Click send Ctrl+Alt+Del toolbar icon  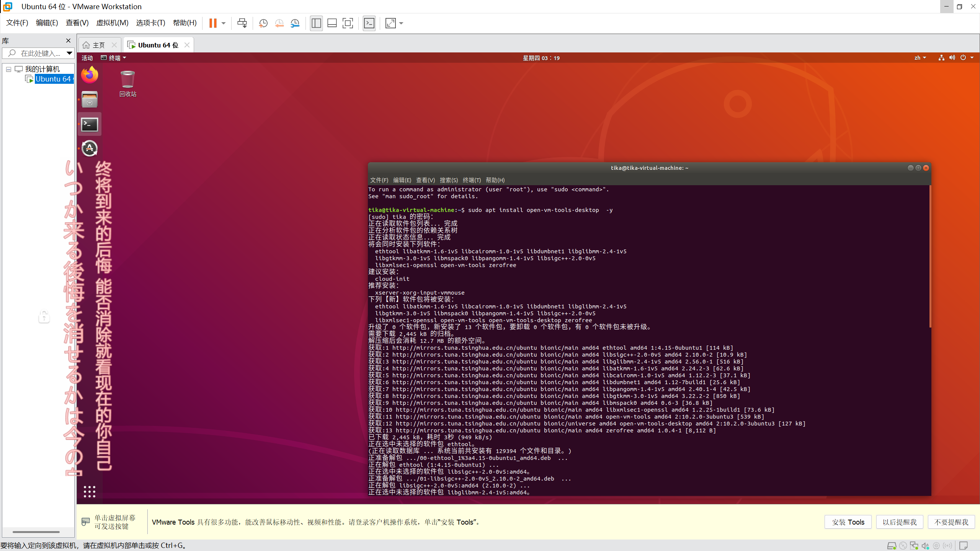242,23
